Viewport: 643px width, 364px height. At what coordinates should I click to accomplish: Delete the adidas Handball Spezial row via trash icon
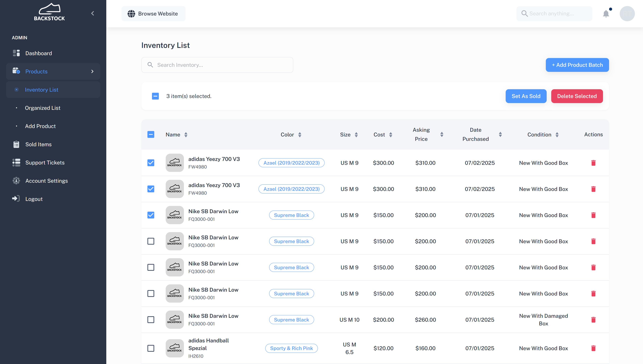pyautogui.click(x=593, y=348)
